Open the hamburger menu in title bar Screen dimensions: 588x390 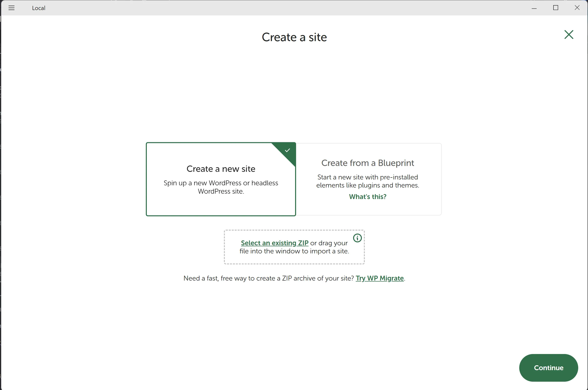[x=12, y=8]
